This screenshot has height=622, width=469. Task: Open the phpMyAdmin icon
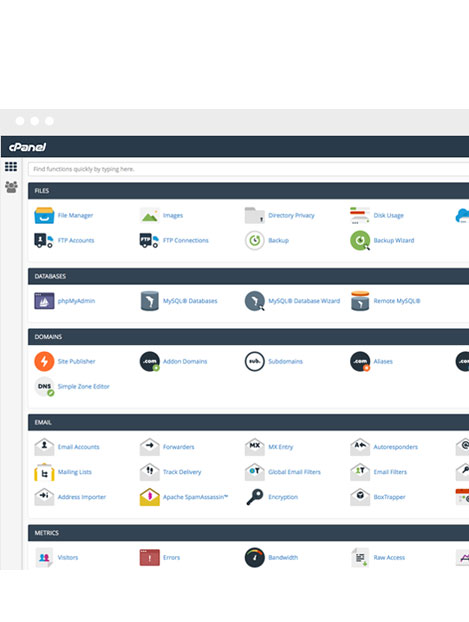click(x=44, y=301)
